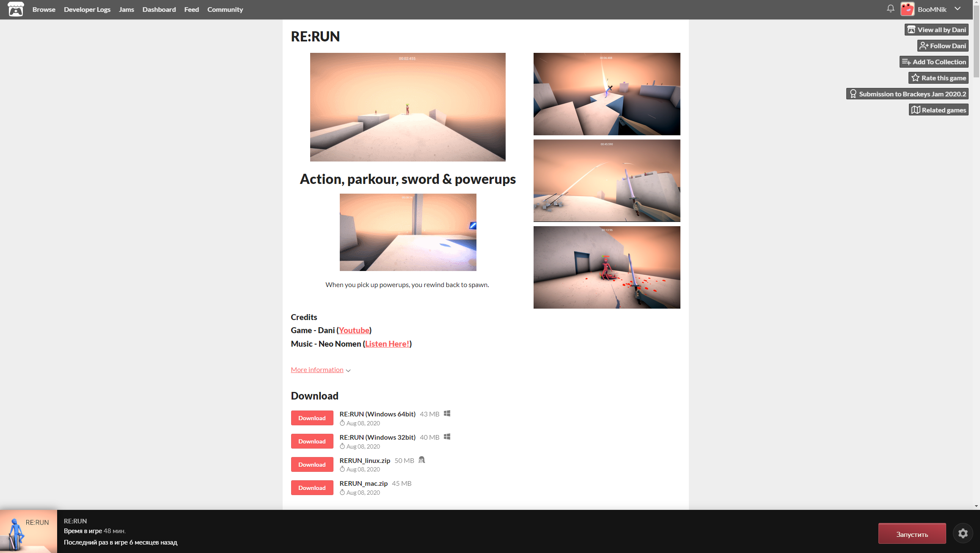Click the itch.io logo icon
Screen dimensions: 980x553
pyautogui.click(x=16, y=9)
